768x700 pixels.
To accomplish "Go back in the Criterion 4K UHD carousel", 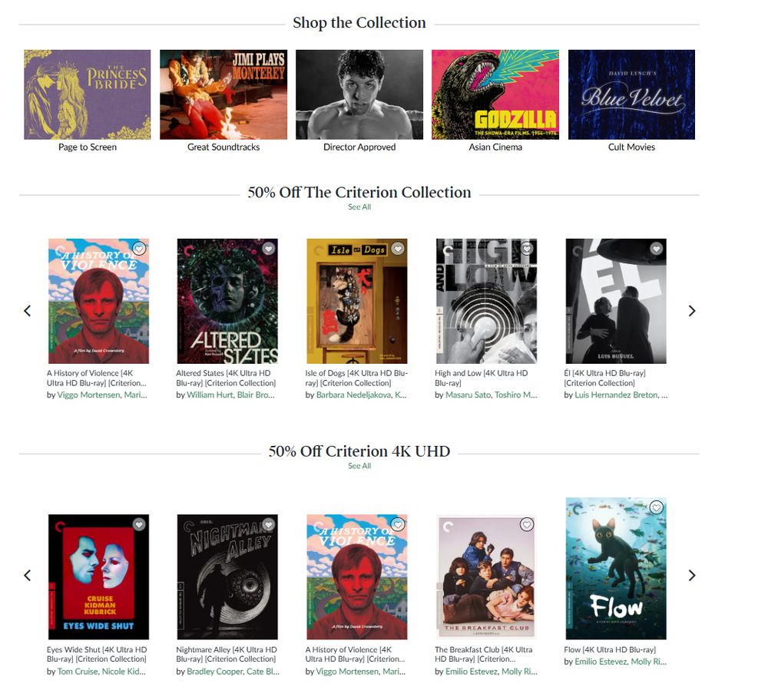I will [28, 575].
